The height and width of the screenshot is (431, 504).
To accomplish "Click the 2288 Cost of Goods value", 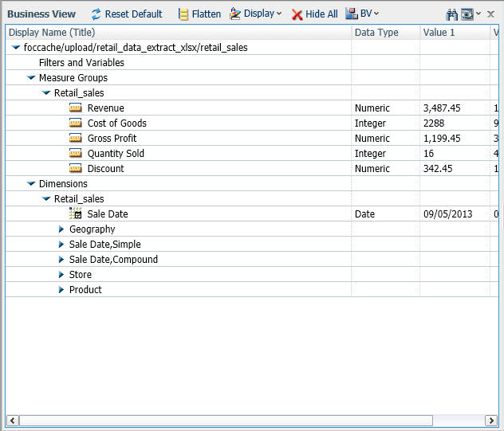I will (x=434, y=123).
